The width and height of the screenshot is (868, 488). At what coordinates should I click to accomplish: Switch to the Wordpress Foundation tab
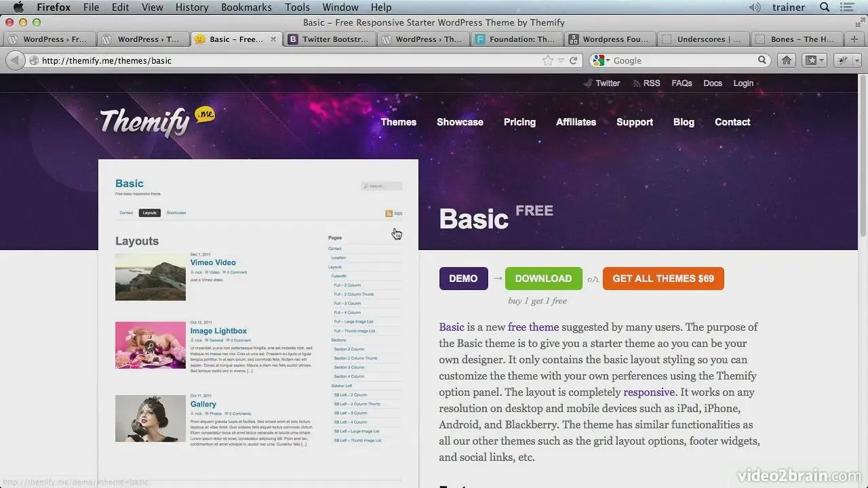click(x=610, y=39)
